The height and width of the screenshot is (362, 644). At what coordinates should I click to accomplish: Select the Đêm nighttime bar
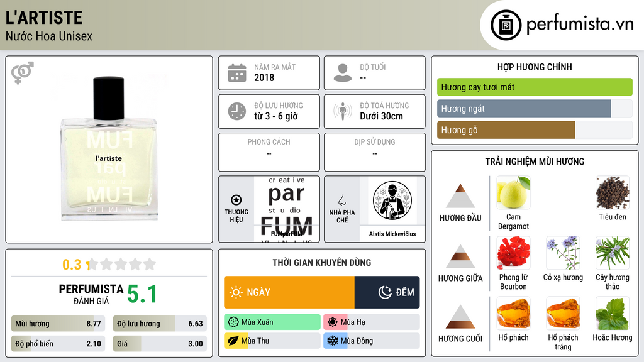click(387, 292)
